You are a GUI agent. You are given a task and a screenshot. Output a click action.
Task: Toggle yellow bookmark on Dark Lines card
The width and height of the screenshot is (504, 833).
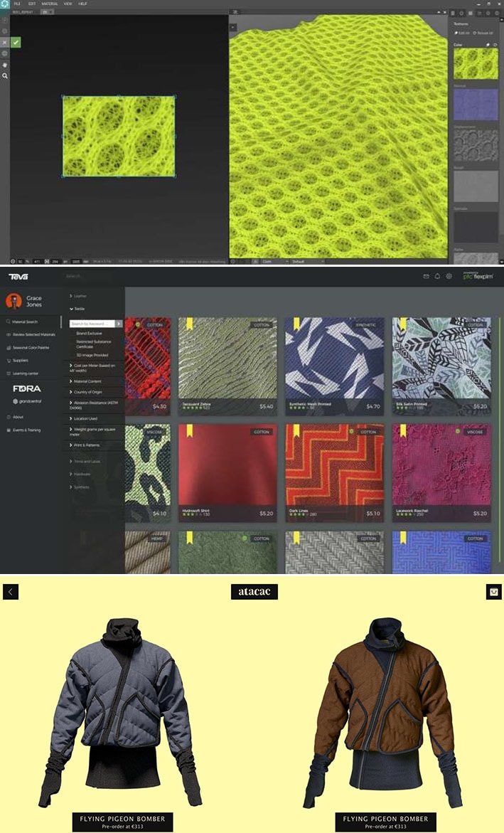point(296,430)
